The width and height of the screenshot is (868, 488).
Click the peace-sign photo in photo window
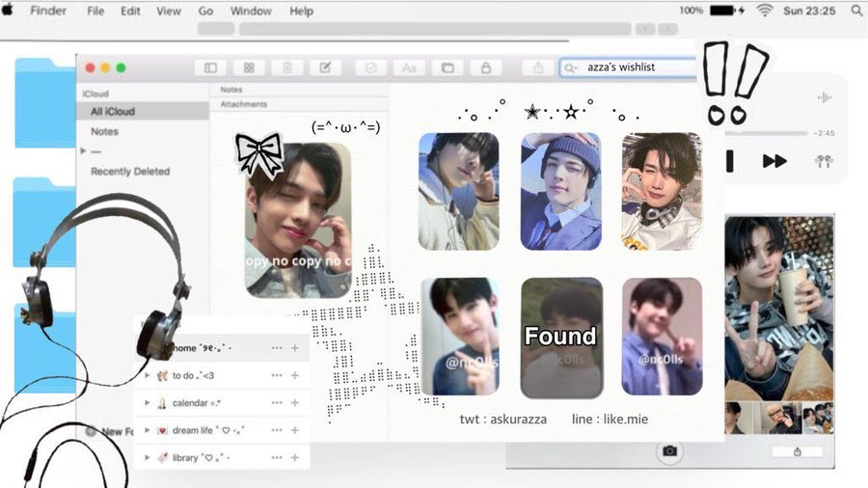click(779, 308)
